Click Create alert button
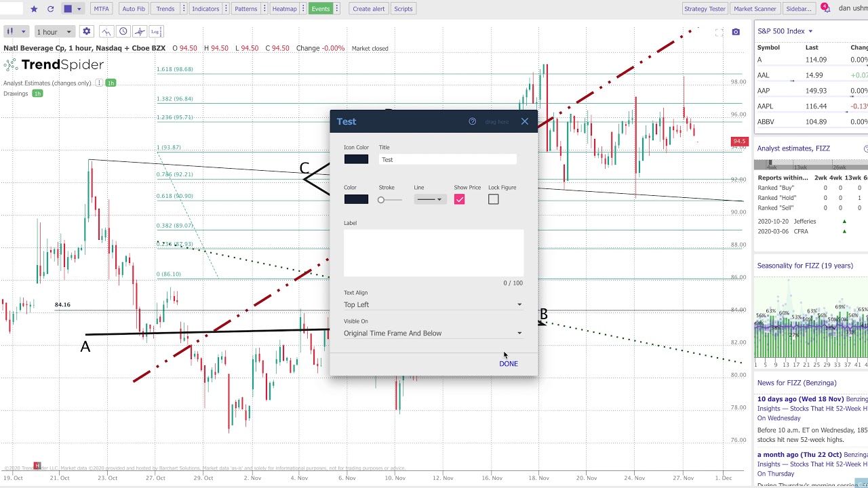868x488 pixels. [x=368, y=9]
